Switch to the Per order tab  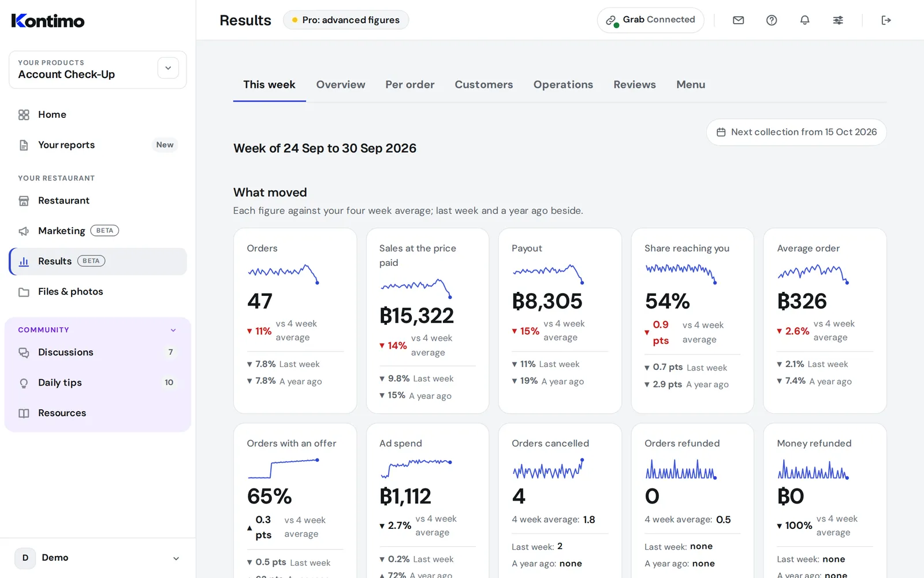(410, 84)
